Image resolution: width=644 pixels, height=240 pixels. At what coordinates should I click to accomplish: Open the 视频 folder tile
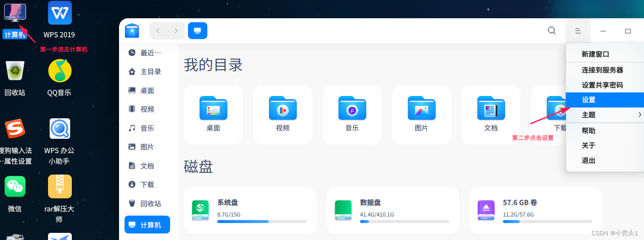point(283,115)
